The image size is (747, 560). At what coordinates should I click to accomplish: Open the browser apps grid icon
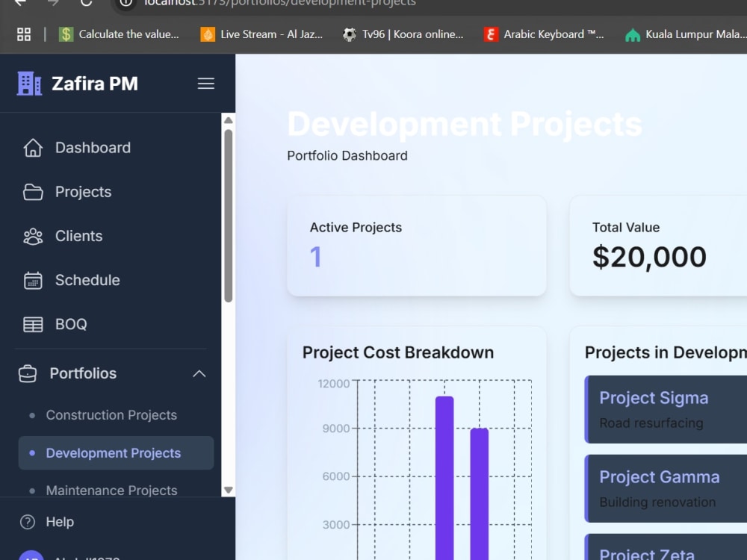24,34
